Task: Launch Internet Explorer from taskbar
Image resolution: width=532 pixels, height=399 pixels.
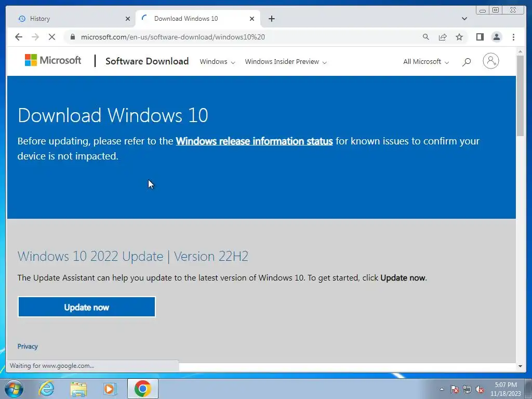Action: (46, 389)
